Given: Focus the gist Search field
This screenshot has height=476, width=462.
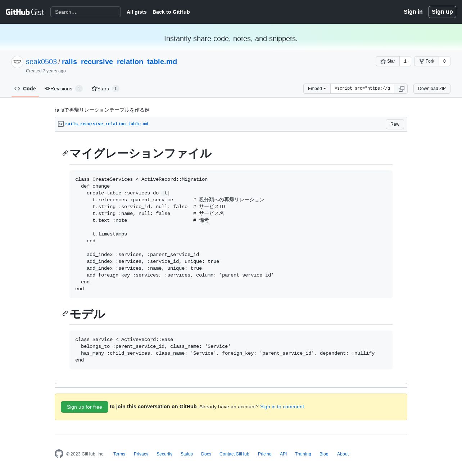Looking at the screenshot, I should (86, 12).
